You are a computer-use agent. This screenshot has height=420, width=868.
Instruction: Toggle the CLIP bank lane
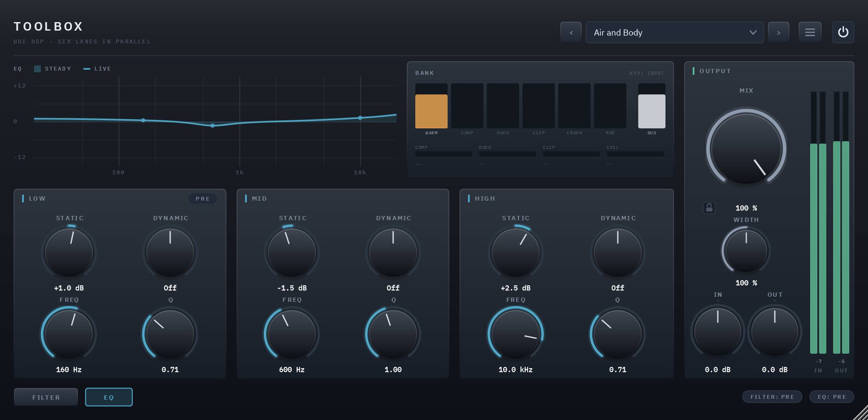click(539, 106)
